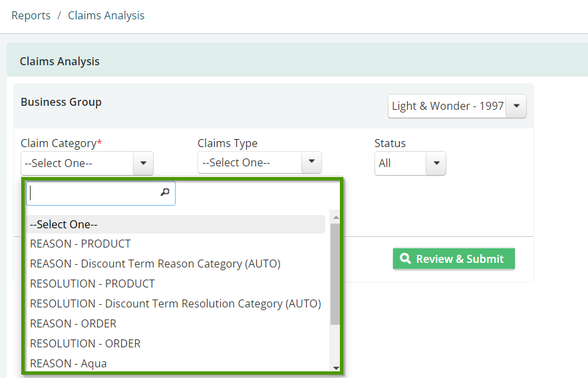Screen dimensions: 588x378
Task: Select the --Select One-- list option
Action: pos(176,224)
